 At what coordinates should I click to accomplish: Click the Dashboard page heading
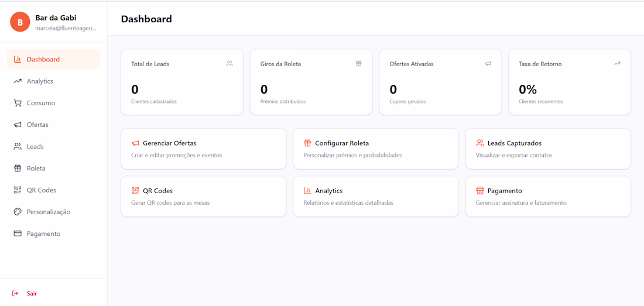pyautogui.click(x=146, y=19)
